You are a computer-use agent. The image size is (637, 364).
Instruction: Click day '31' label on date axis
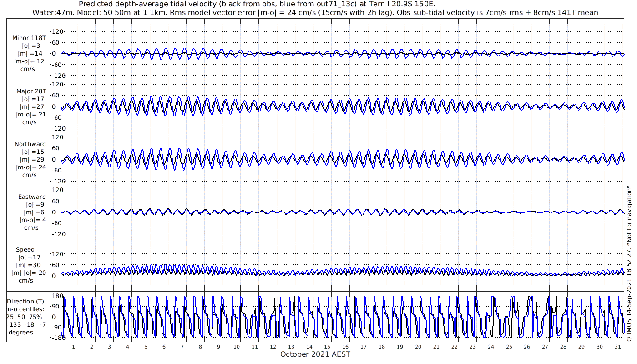(x=617, y=347)
